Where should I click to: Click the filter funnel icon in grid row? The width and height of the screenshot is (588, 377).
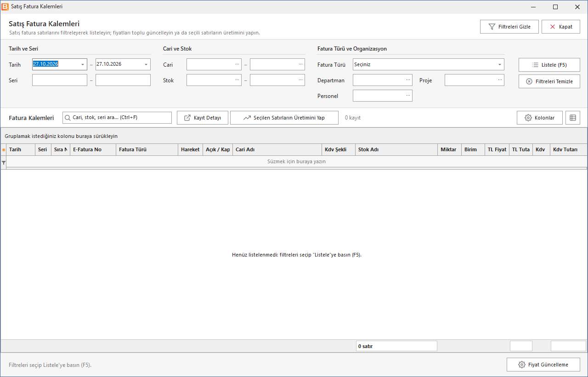[4, 163]
